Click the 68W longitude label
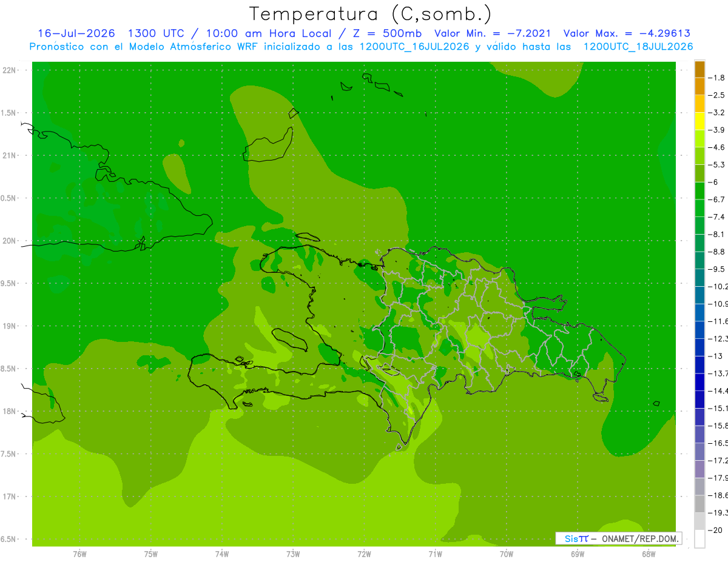Viewport: 728px width, 562px height. click(649, 554)
